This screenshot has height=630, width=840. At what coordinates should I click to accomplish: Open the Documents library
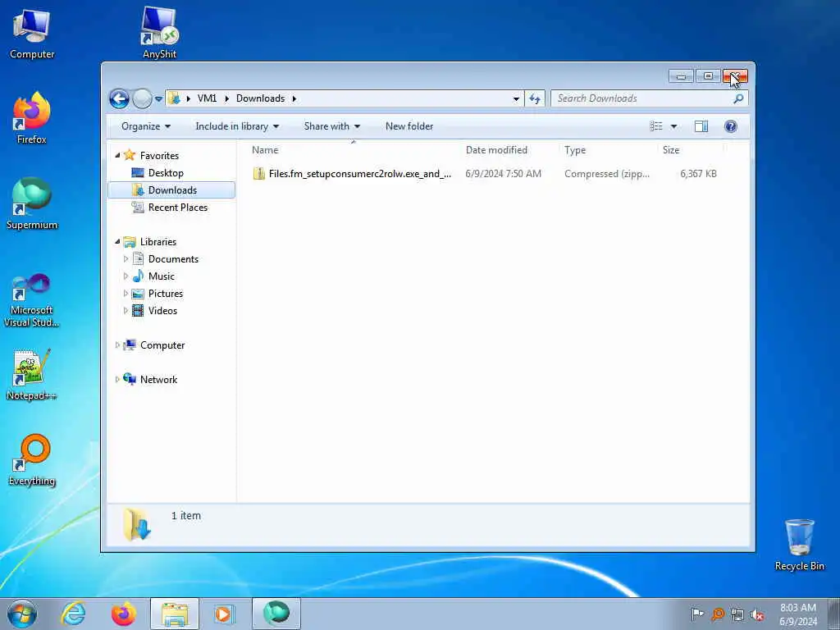173,259
